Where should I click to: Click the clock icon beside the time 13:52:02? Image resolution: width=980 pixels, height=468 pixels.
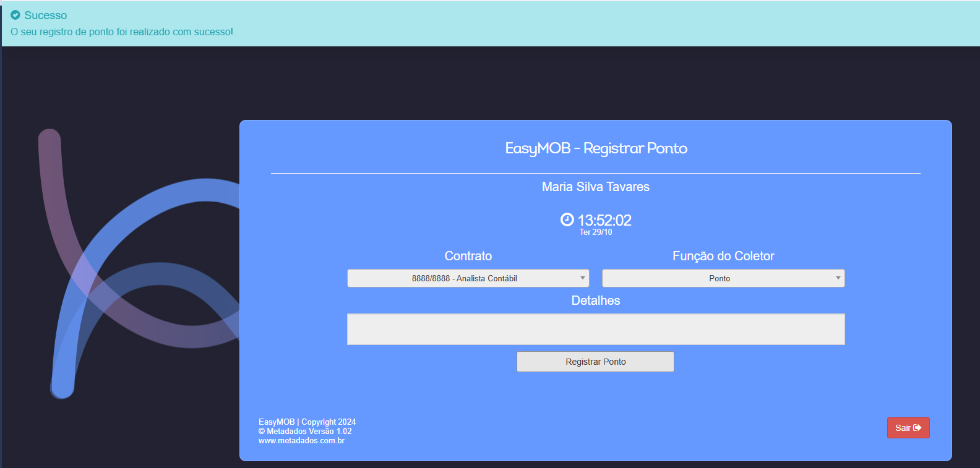567,219
